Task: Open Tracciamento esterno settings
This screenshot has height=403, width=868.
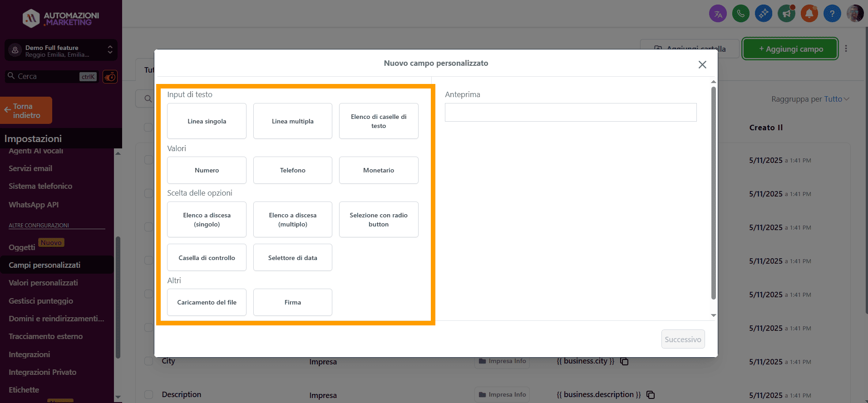Action: click(x=45, y=336)
